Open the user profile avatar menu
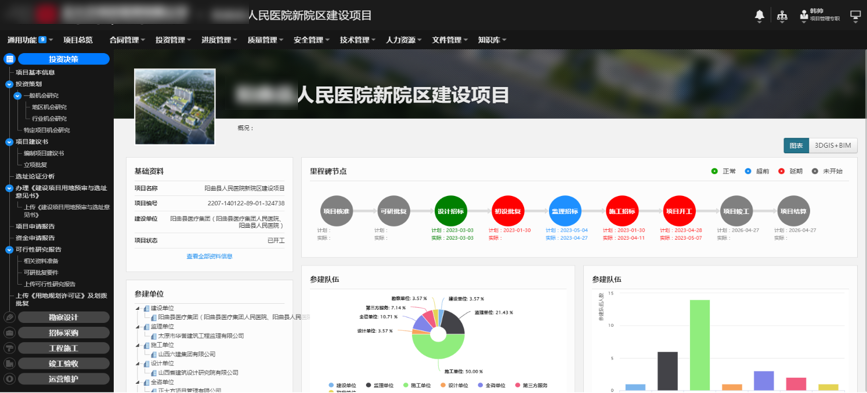The image size is (867, 393). pos(803,15)
